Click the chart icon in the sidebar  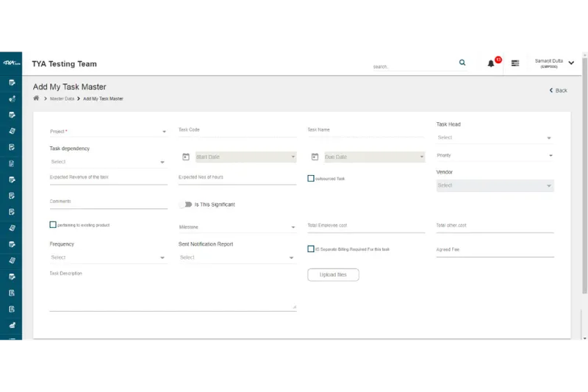click(x=12, y=325)
